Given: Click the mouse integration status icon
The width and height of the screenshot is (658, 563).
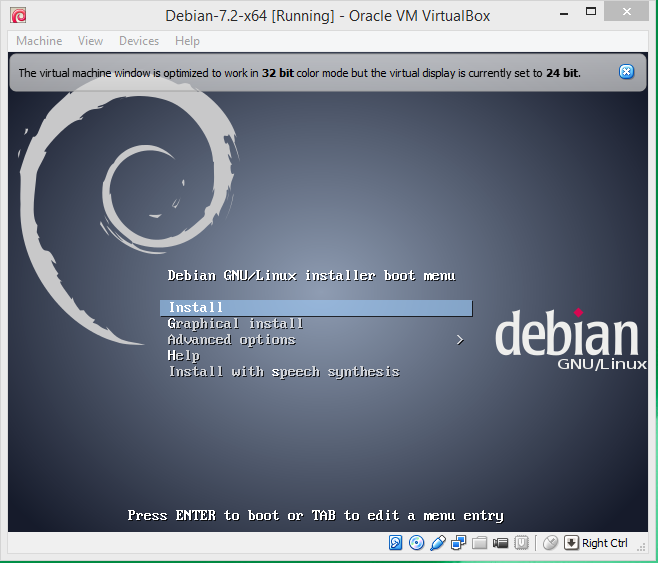Looking at the screenshot, I should click(x=550, y=543).
